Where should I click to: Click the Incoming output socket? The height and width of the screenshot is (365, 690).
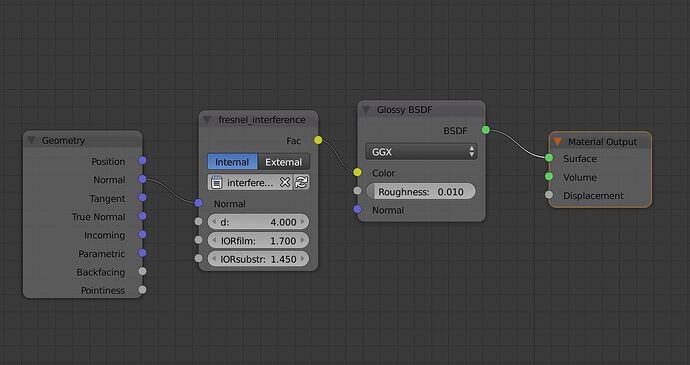click(x=142, y=235)
